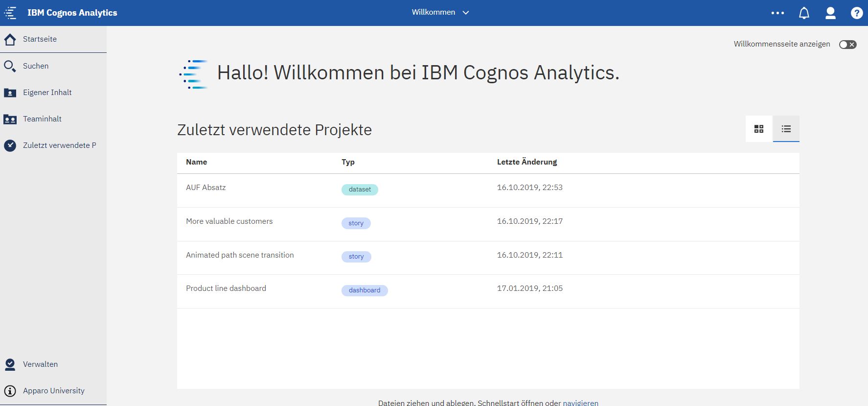Click the Verwalten admin icon

pos(10,364)
